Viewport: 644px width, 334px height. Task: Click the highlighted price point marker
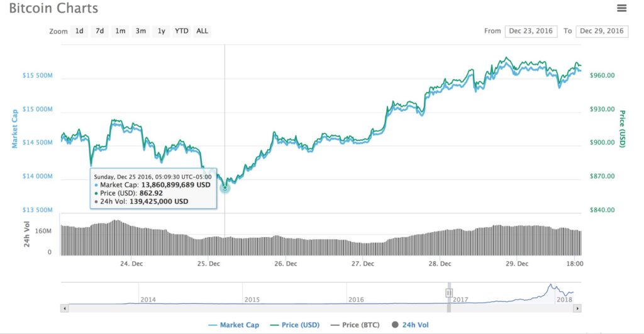pos(225,187)
